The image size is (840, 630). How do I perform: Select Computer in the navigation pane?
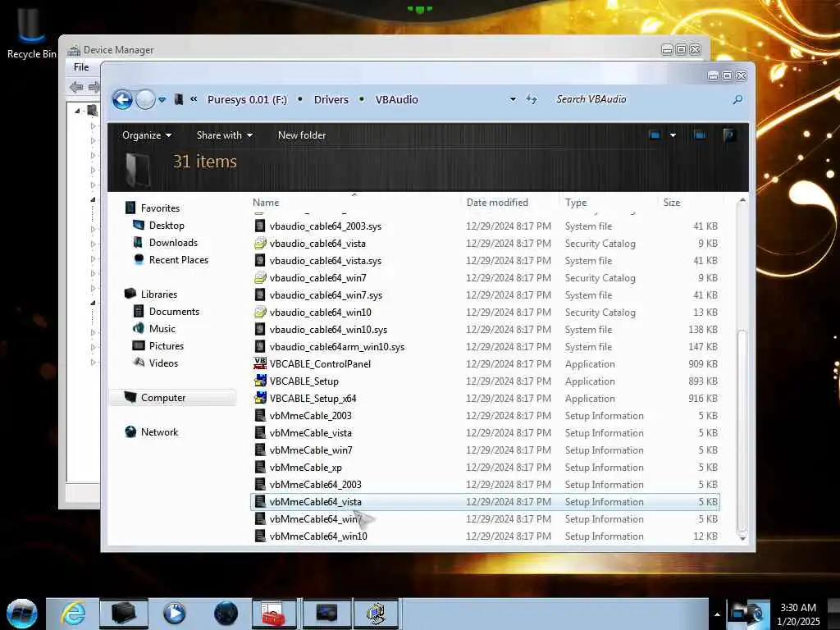(163, 398)
